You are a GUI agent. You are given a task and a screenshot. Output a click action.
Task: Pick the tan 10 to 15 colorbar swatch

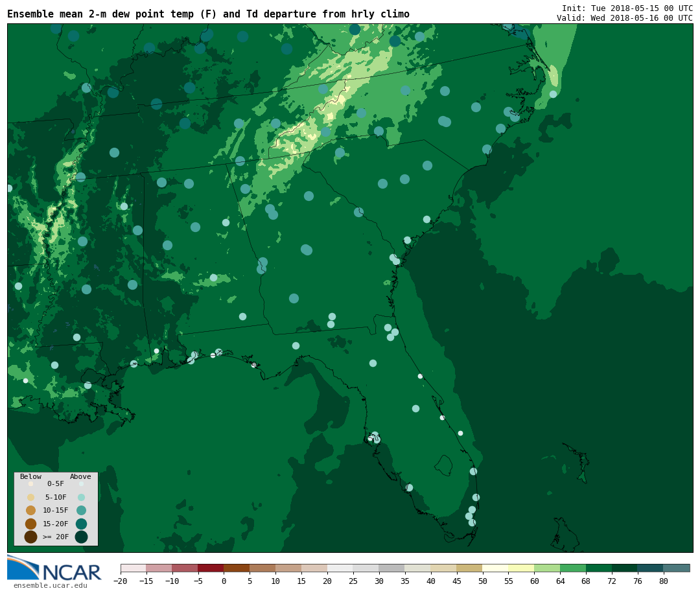pos(288,568)
